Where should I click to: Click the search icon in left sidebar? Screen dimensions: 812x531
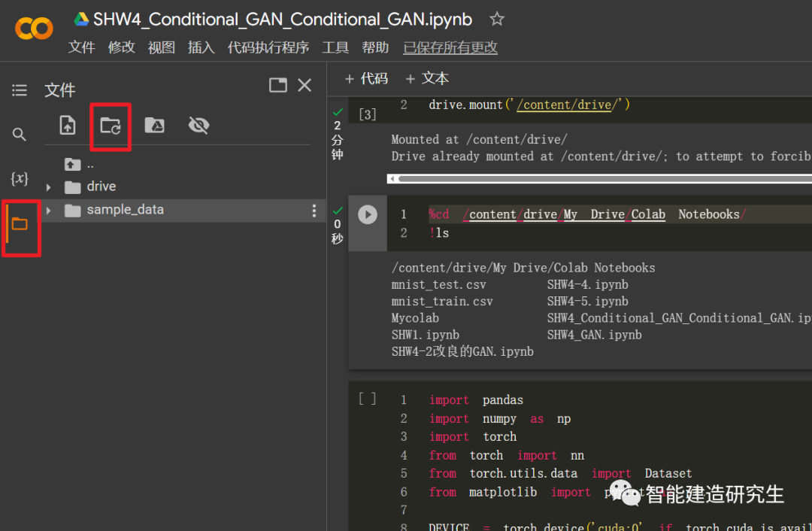20,135
